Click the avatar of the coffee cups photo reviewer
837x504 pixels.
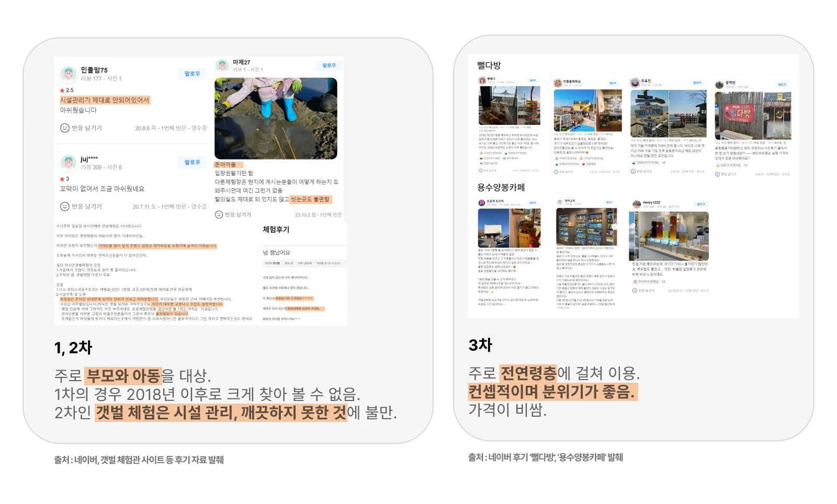pyautogui.click(x=482, y=81)
